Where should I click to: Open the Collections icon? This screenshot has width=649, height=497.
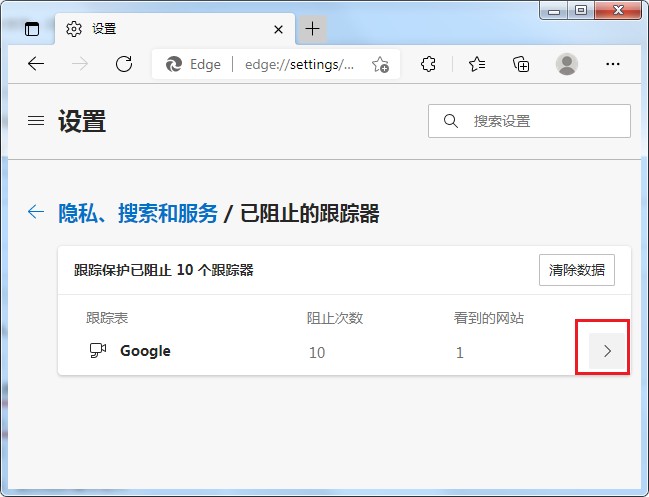pyautogui.click(x=521, y=64)
